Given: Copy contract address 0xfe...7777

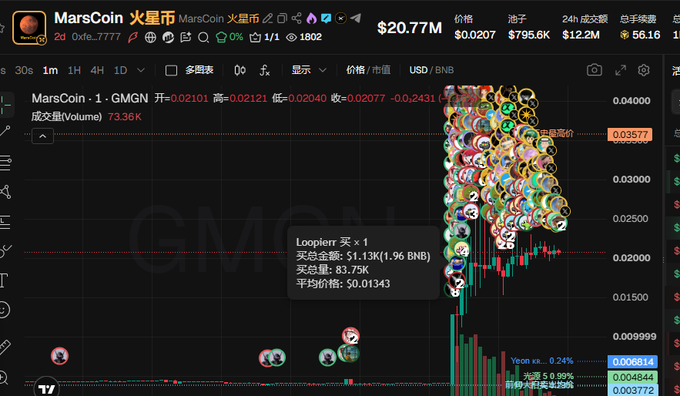Looking at the screenshot, I should pos(96,37).
